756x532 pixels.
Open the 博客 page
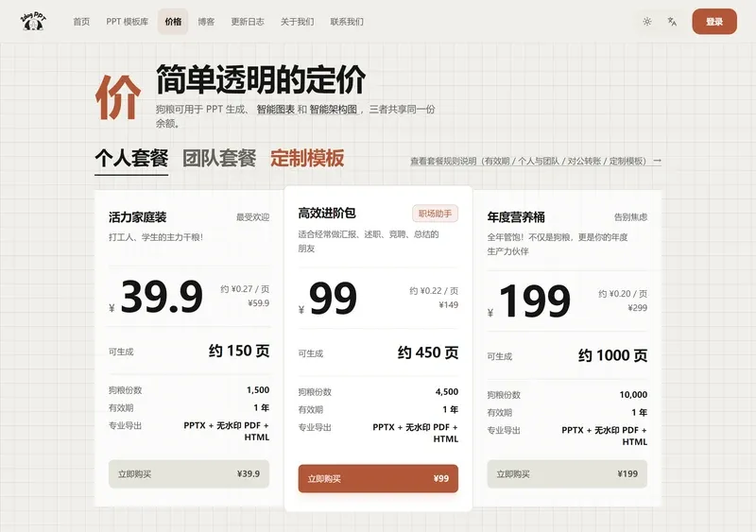click(206, 22)
